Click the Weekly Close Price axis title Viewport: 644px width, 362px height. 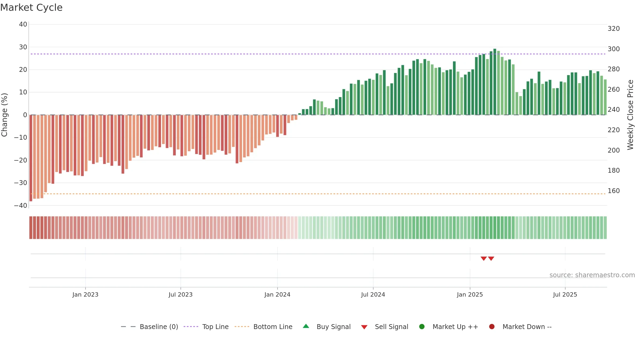coord(630,115)
